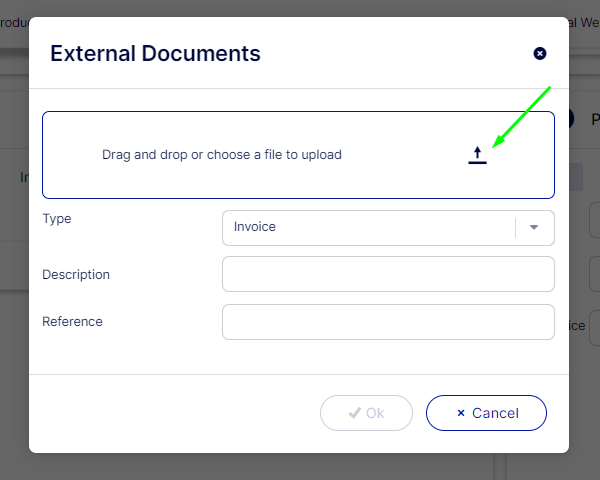Click the small x icon inside Cancel

(461, 413)
